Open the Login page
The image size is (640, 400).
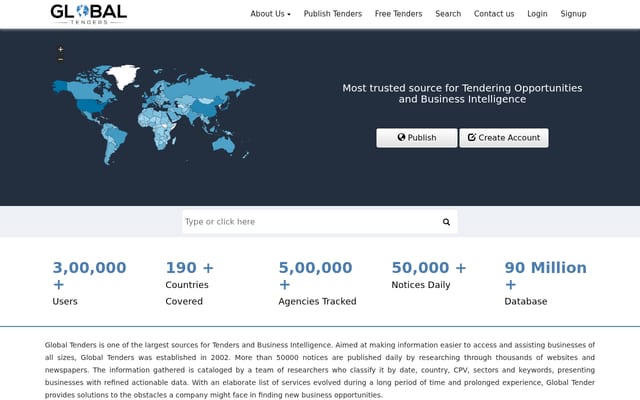point(537,14)
